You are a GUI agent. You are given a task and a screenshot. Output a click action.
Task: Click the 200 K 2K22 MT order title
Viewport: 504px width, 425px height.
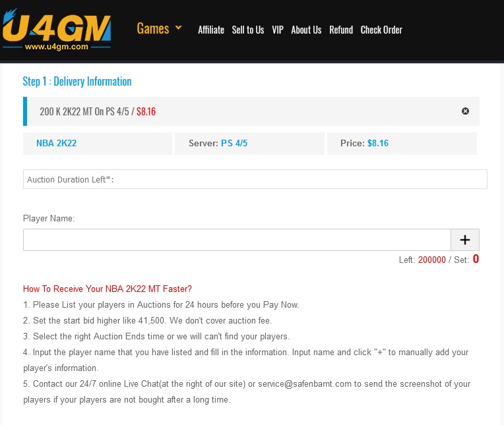click(x=98, y=111)
